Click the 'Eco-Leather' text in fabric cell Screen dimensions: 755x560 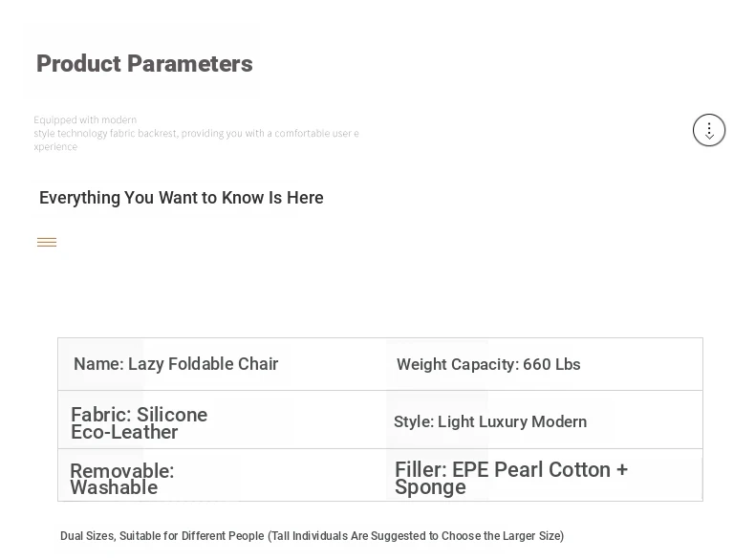(x=124, y=432)
